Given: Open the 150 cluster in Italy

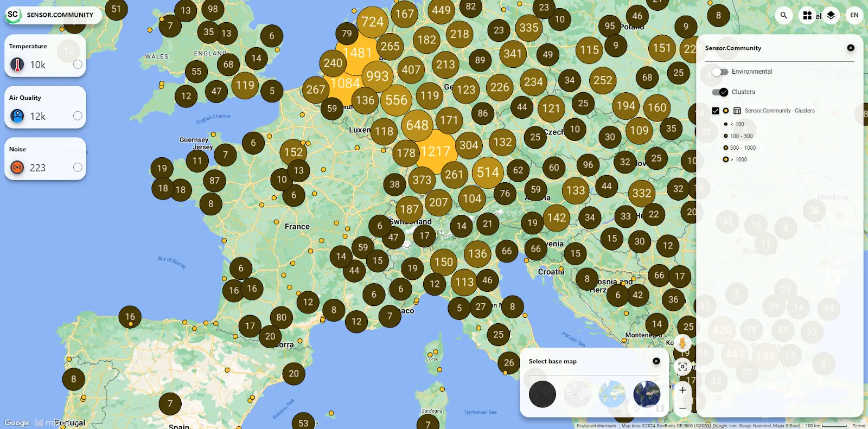Looking at the screenshot, I should point(443,262).
